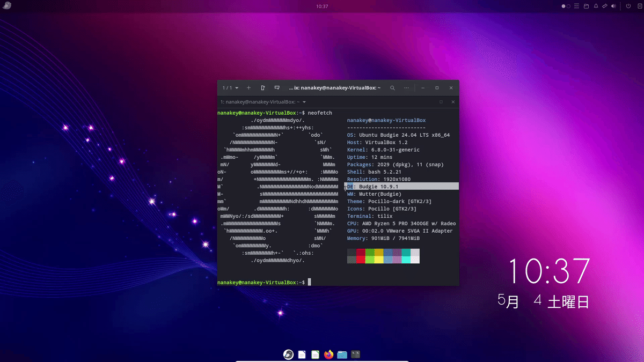The image size is (644, 362).
Task: Open Tilix terminal from the dock
Action: 355,354
